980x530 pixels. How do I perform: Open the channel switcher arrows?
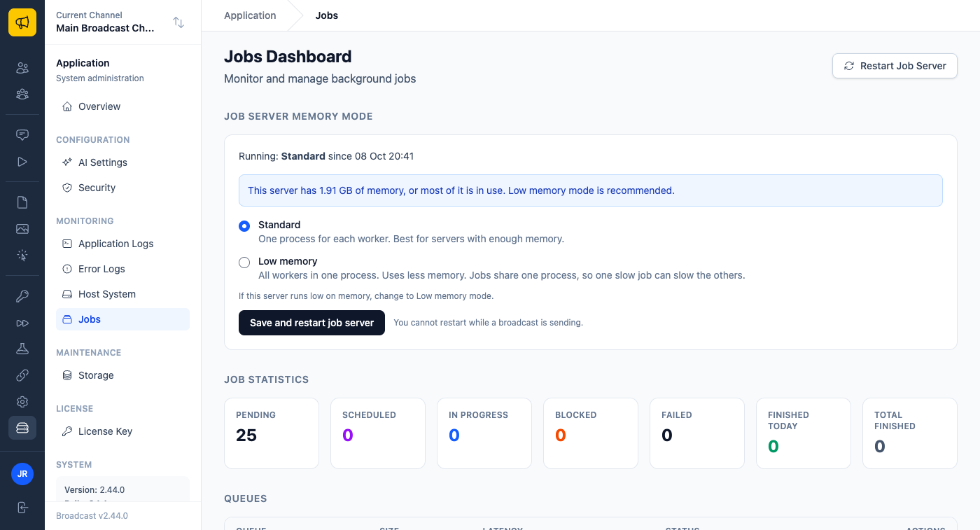pyautogui.click(x=178, y=22)
